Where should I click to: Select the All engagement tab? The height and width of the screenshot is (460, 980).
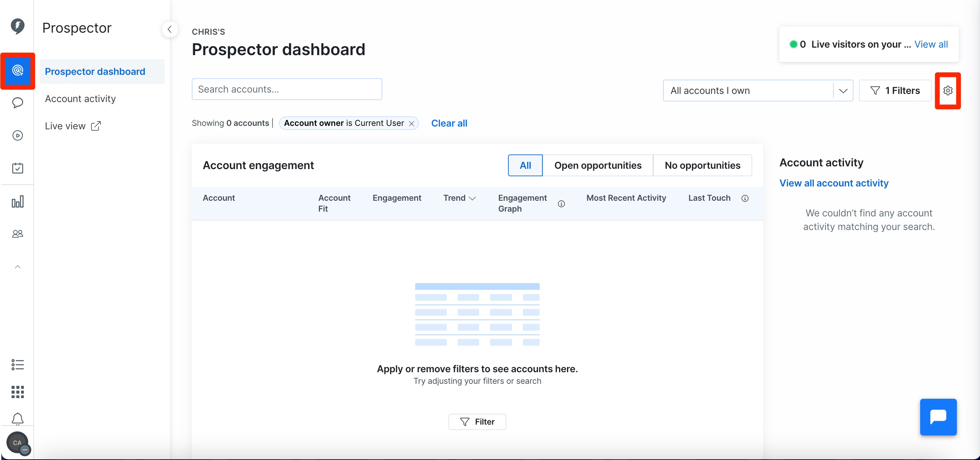point(525,165)
